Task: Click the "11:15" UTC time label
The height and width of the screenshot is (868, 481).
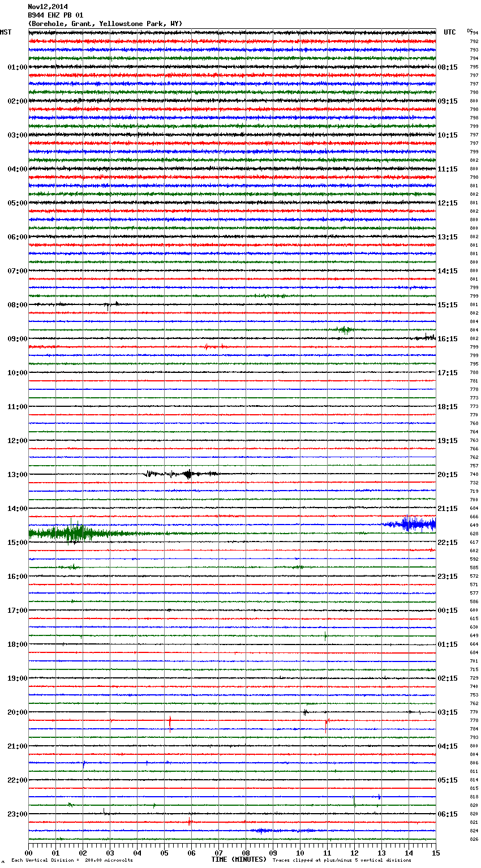Action: [448, 169]
